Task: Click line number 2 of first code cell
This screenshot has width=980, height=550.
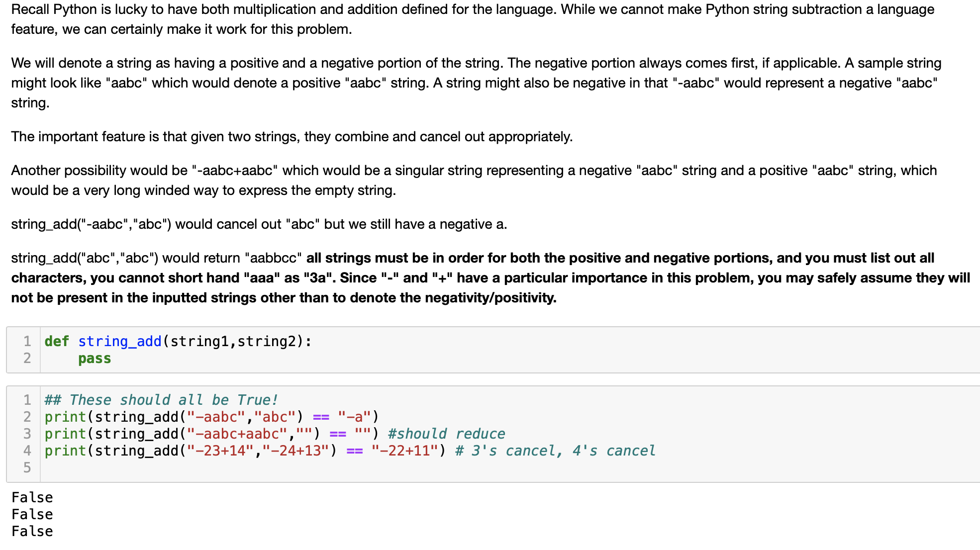Action: [x=27, y=359]
